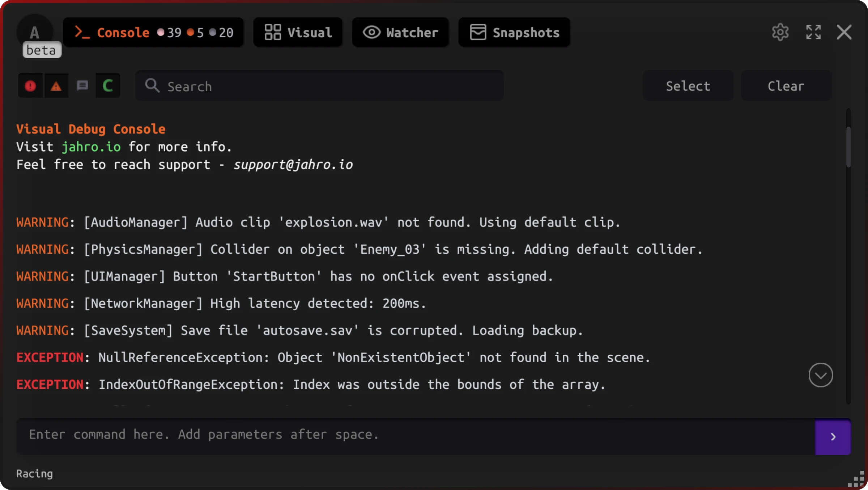Click the fullscreen expand arrows icon
Screen dimensions: 868x490
point(813,32)
